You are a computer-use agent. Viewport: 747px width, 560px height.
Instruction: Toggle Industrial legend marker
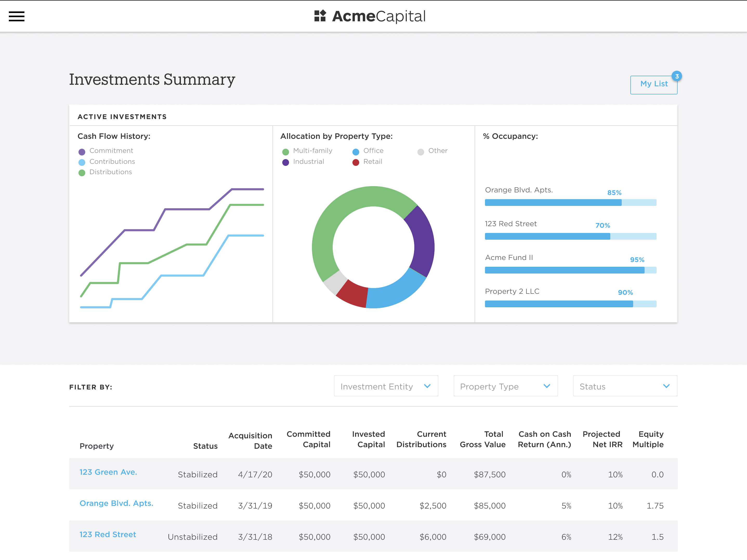(x=285, y=162)
